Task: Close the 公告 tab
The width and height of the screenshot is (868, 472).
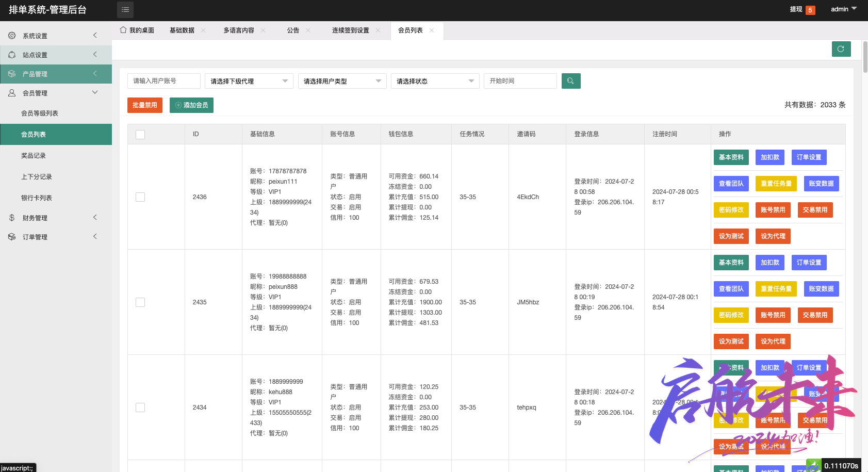Action: click(x=308, y=30)
